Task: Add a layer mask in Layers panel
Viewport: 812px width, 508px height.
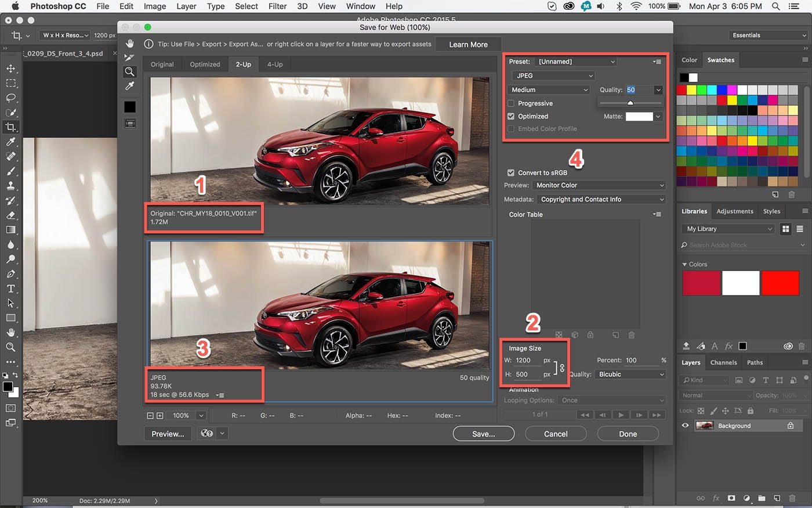Action: pyautogui.click(x=731, y=498)
